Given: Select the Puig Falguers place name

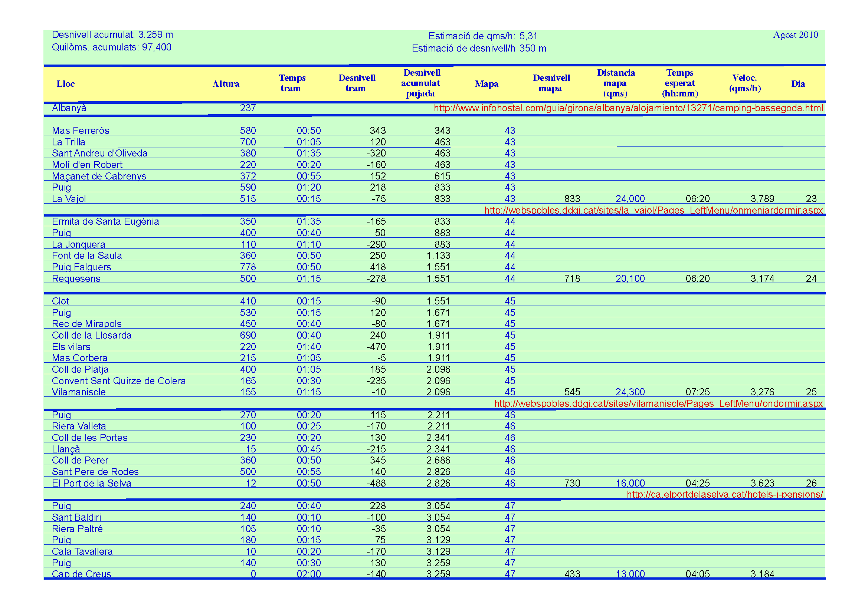Looking at the screenshot, I should click(x=81, y=267).
